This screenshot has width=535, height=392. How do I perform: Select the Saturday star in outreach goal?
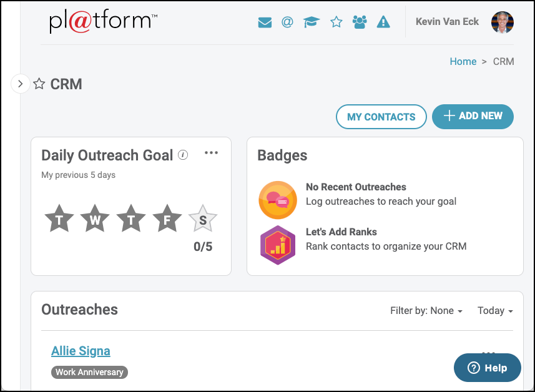(x=203, y=220)
